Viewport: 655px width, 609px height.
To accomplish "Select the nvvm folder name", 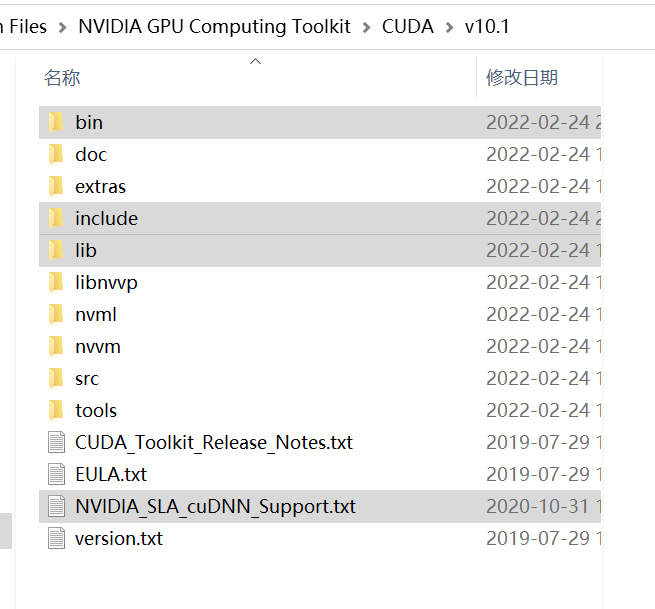I will [98, 347].
